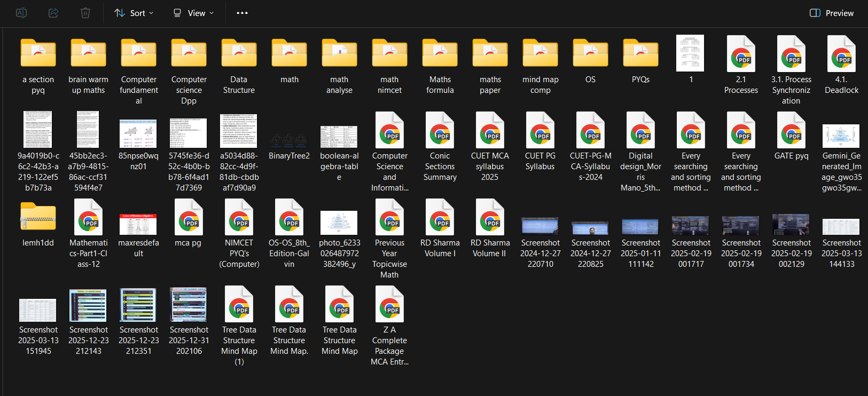Click the 'math' folder name label
This screenshot has width=868, height=396.
290,80
